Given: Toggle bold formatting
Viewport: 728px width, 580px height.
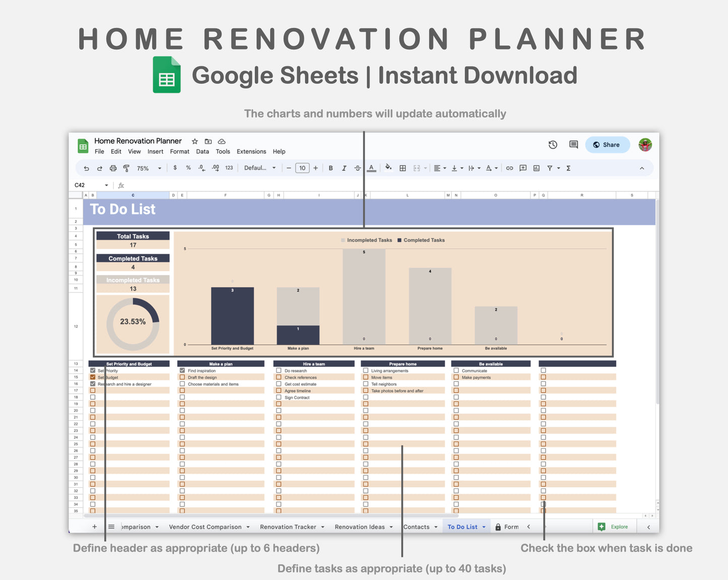Looking at the screenshot, I should tap(330, 168).
